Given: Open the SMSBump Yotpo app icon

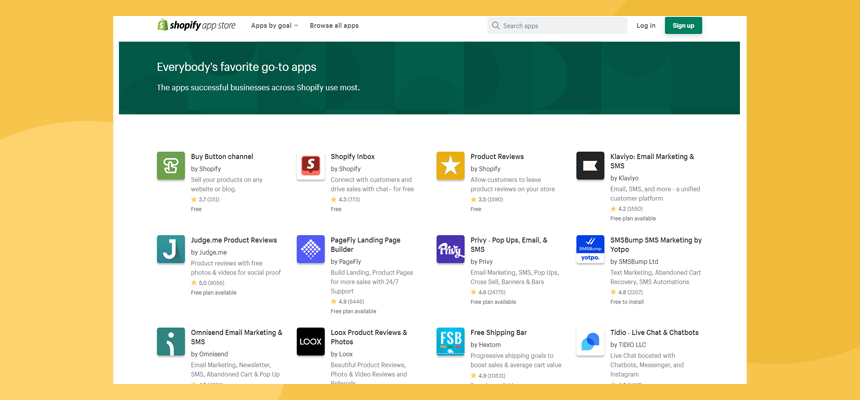Looking at the screenshot, I should point(590,249).
